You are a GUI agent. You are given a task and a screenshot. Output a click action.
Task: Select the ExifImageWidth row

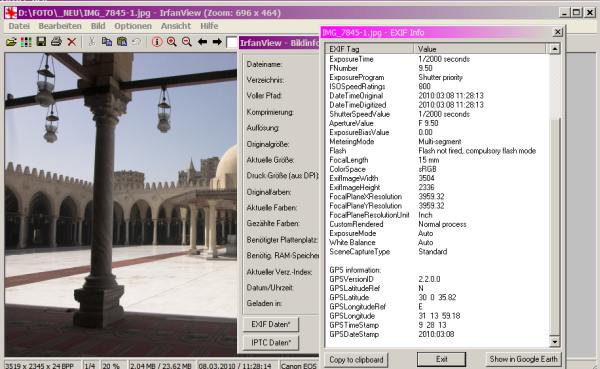pos(437,178)
